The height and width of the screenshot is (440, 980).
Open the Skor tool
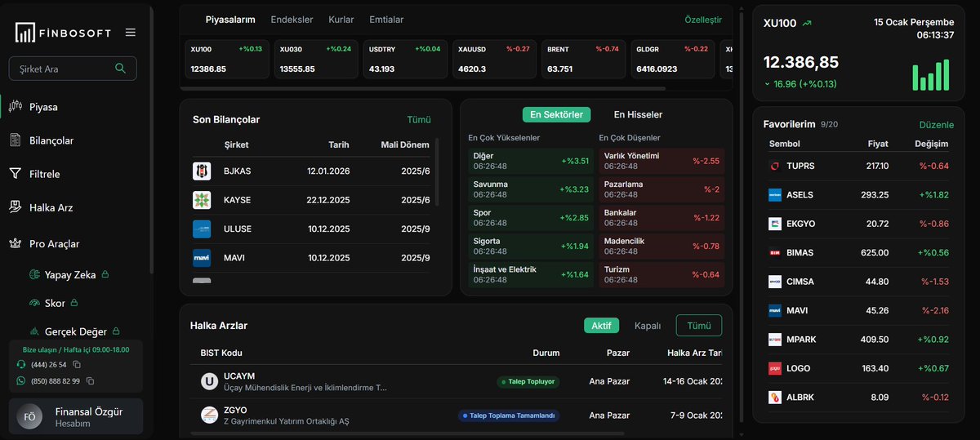(x=55, y=303)
